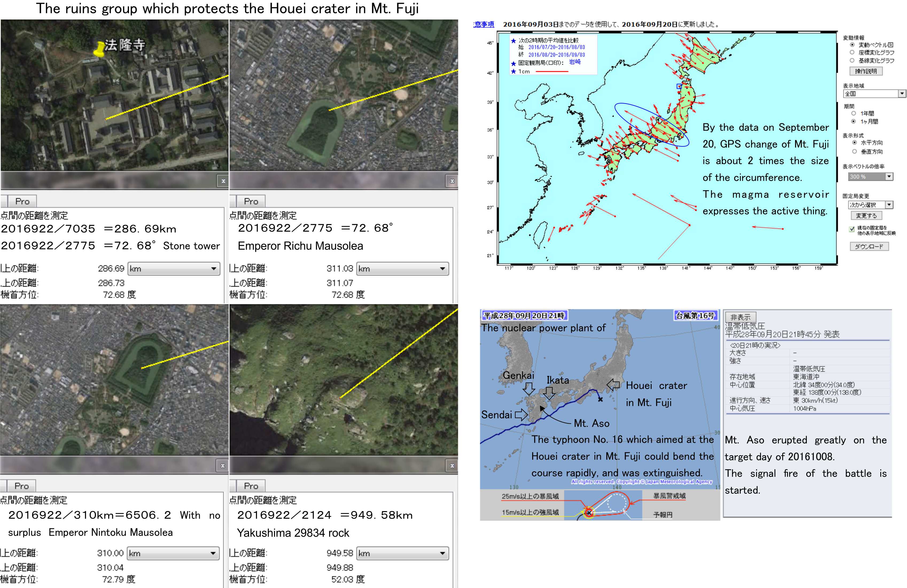Choose the 垂直方向 display direction
Viewport: 907px width, 588px height.
(854, 152)
